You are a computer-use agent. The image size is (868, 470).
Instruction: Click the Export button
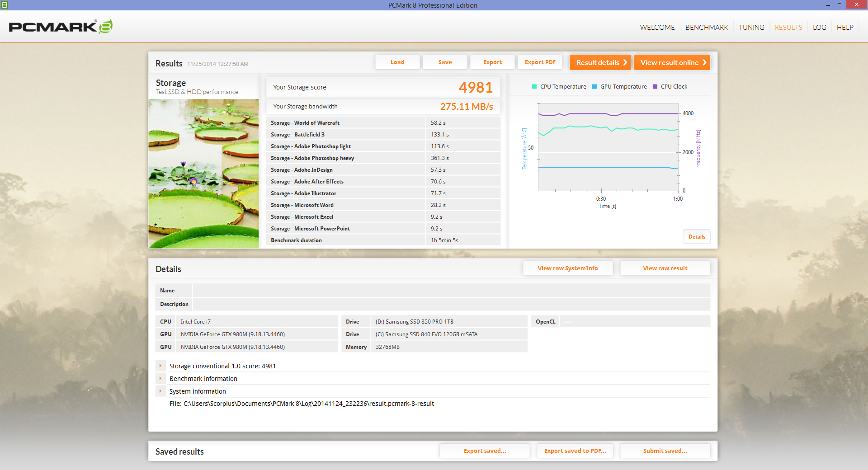[x=492, y=62]
